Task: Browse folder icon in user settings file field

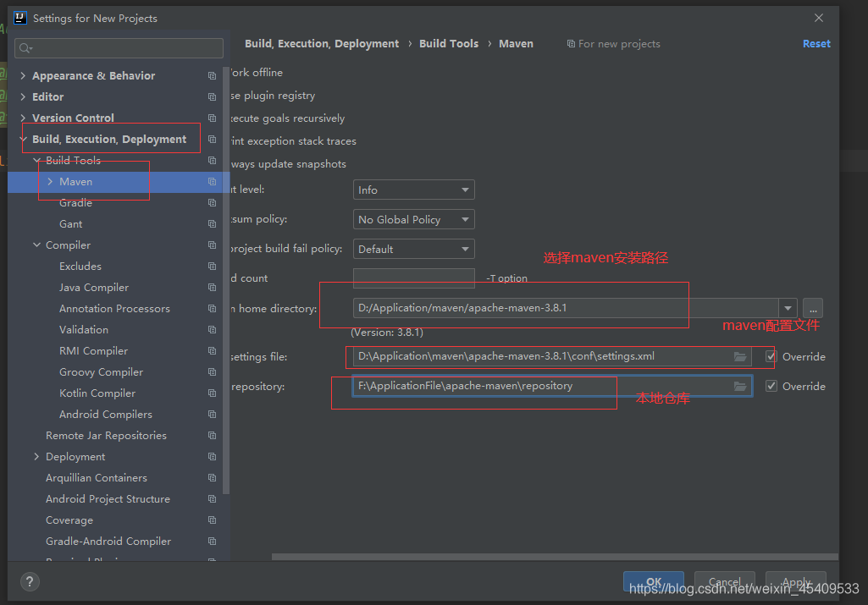Action: (740, 357)
